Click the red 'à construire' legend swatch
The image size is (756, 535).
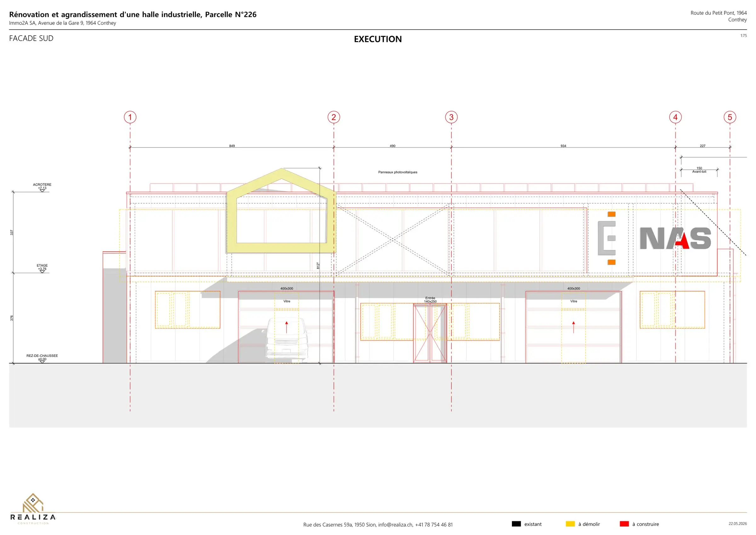pos(624,524)
